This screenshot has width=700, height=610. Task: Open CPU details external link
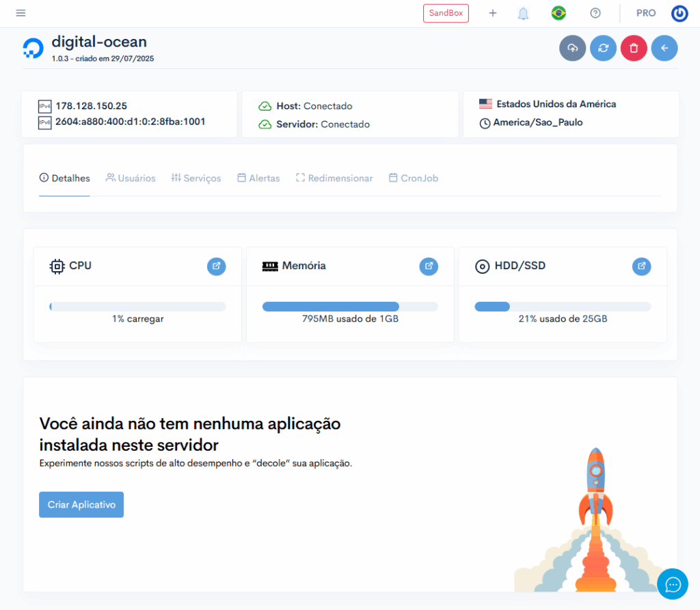point(216,266)
